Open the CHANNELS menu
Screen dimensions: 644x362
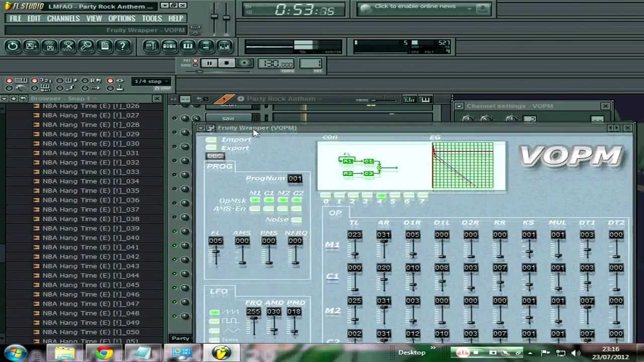tap(63, 18)
